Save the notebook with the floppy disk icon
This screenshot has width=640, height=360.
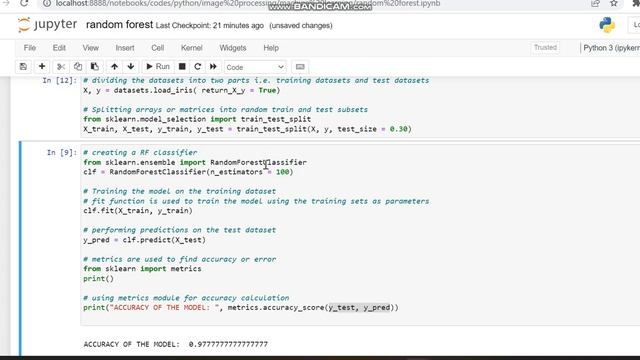(x=23, y=67)
